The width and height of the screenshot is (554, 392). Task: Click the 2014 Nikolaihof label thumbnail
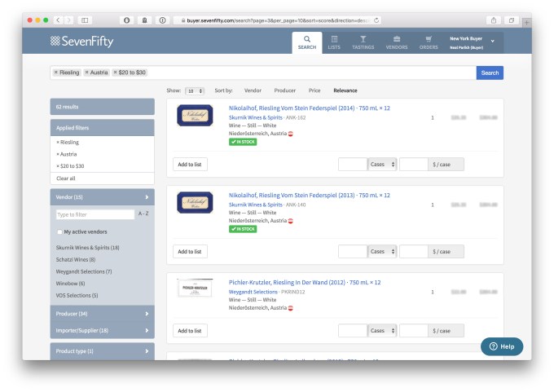(x=195, y=115)
